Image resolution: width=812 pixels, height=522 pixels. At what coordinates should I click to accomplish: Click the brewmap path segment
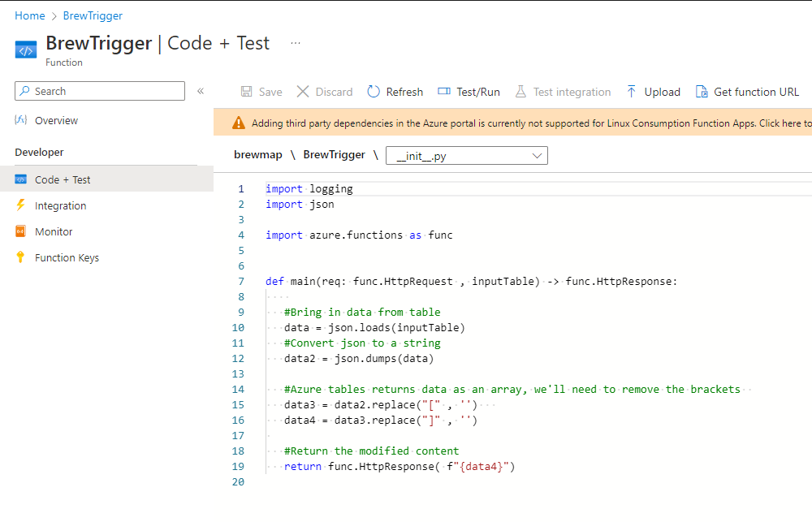258,154
